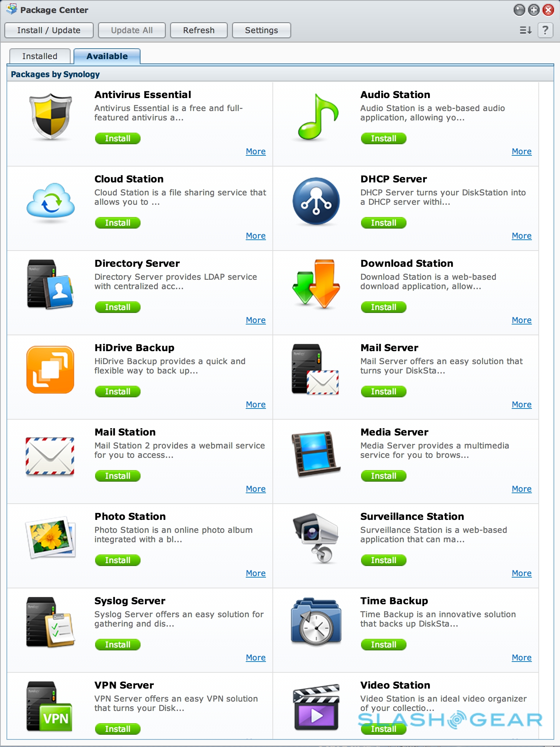Select the HiDrive Backup orange icon

click(x=50, y=370)
